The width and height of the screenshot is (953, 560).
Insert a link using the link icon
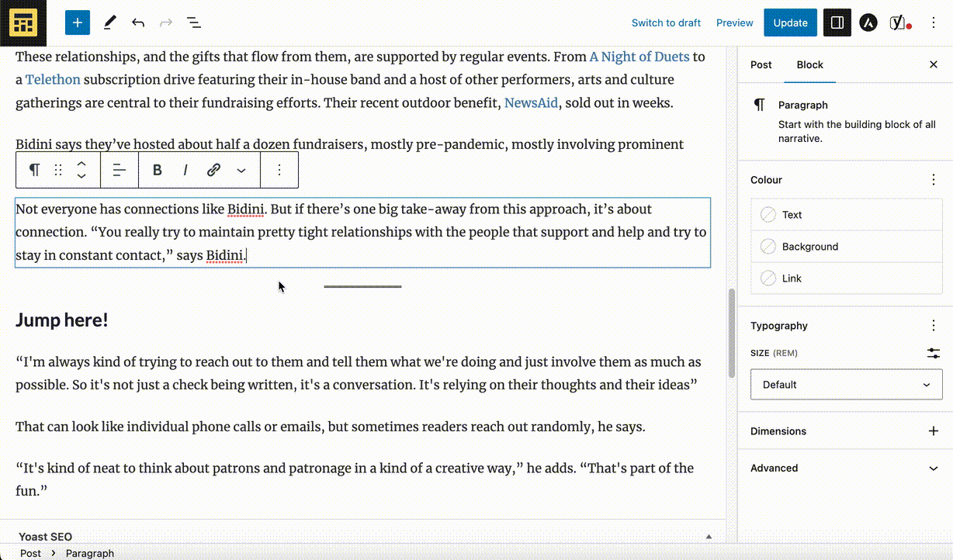coord(213,170)
